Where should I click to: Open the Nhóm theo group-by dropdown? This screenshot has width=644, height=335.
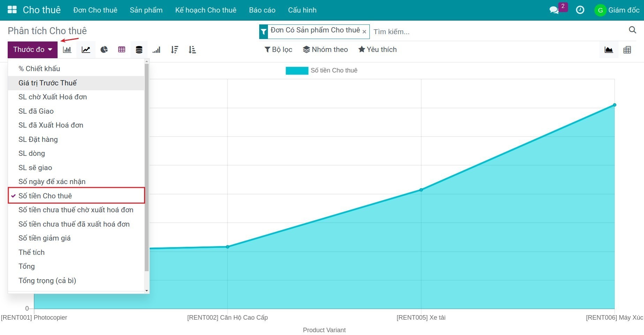pyautogui.click(x=325, y=50)
